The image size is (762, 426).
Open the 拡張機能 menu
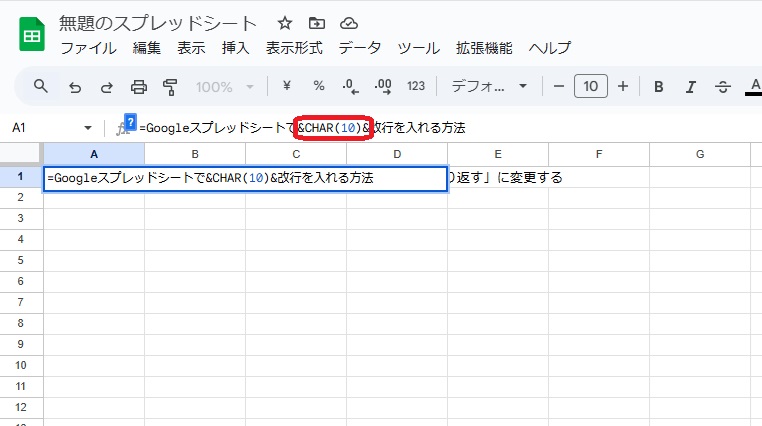(x=484, y=48)
